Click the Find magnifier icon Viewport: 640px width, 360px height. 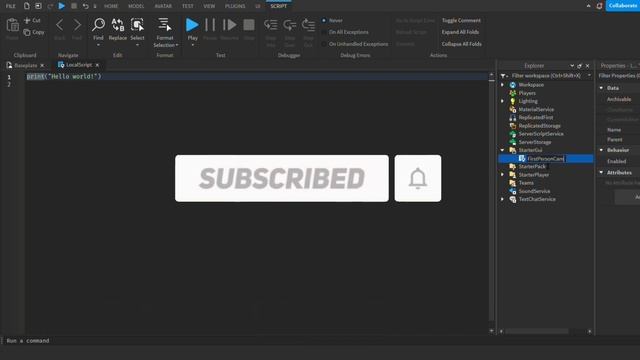click(x=98, y=24)
